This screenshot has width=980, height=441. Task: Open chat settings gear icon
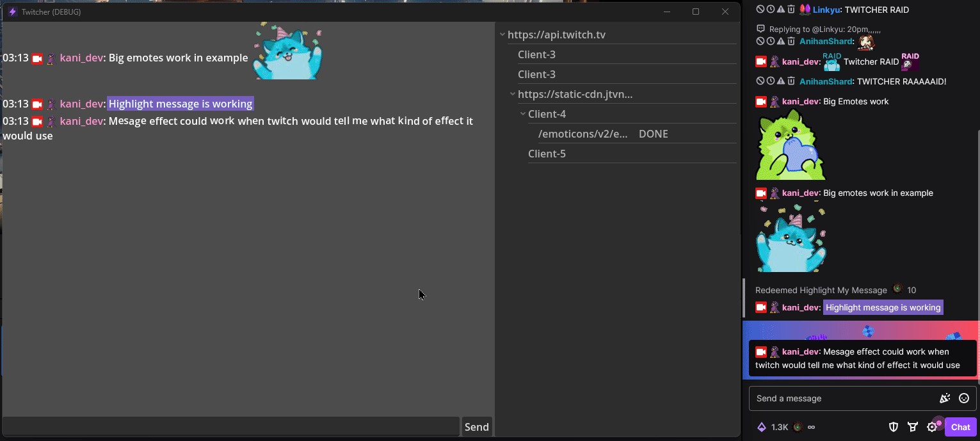coord(932,427)
